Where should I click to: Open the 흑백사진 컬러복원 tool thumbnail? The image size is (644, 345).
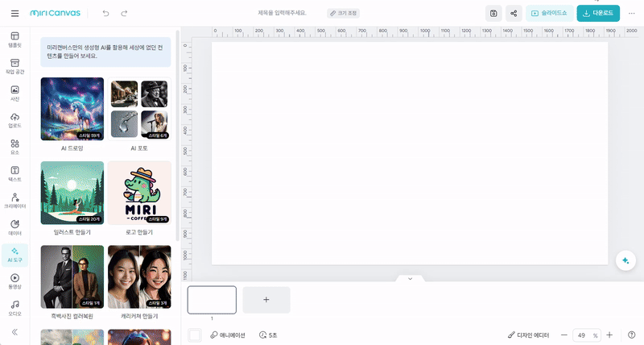(72, 277)
